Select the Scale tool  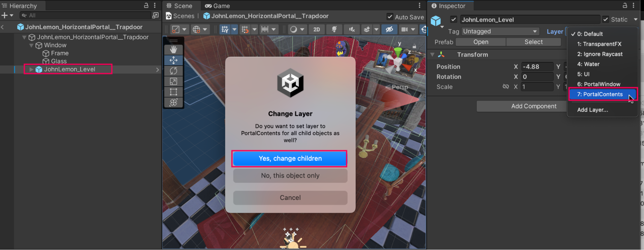[x=173, y=81]
